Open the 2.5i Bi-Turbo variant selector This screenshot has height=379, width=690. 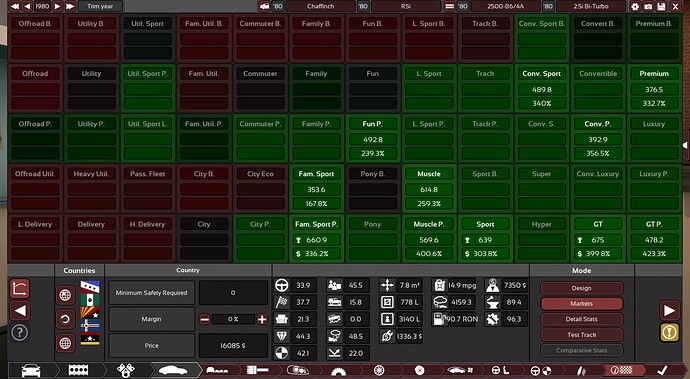point(591,6)
